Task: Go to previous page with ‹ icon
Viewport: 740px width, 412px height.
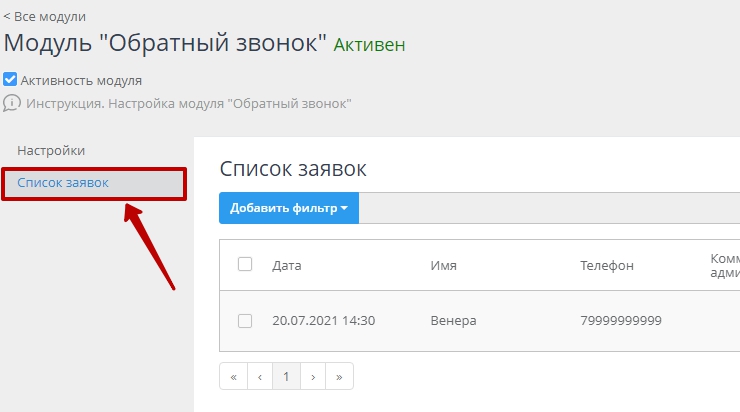Action: (260, 377)
